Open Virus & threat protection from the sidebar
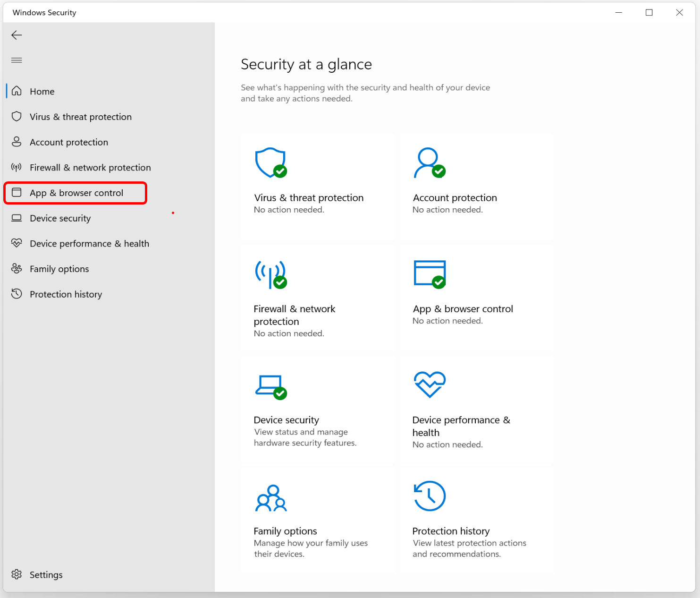 (x=81, y=117)
